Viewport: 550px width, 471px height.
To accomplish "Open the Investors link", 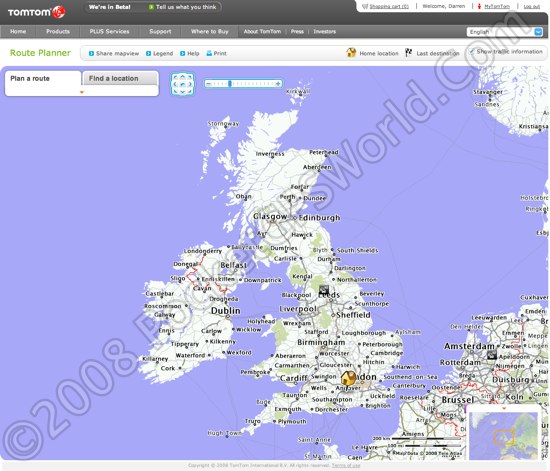I will [x=324, y=31].
